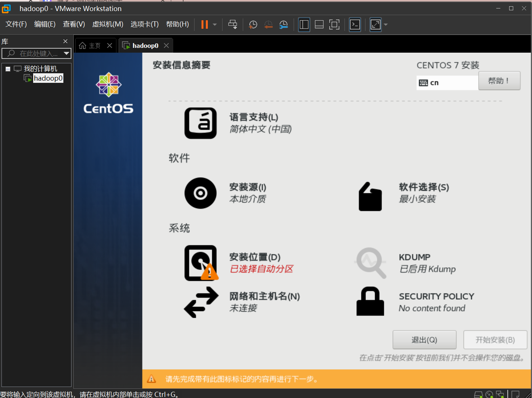Open the power options dropdown arrow
Viewport: 532px width, 398px height.
tap(215, 25)
